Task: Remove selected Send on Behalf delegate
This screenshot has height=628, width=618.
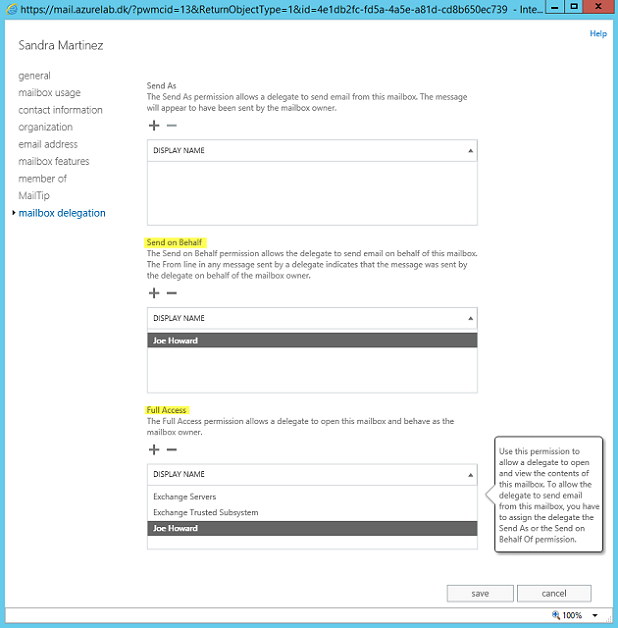Action: (171, 293)
